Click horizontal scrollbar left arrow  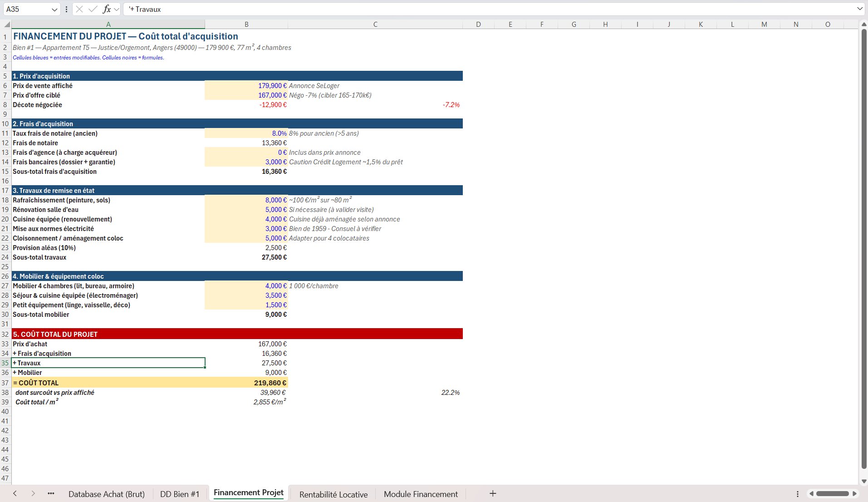click(x=811, y=493)
